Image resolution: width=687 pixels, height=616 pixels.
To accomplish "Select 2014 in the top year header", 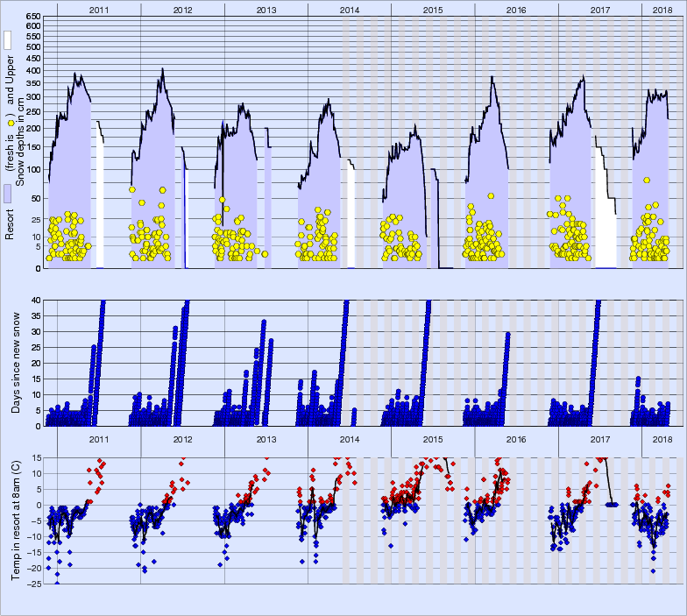I will (x=349, y=9).
